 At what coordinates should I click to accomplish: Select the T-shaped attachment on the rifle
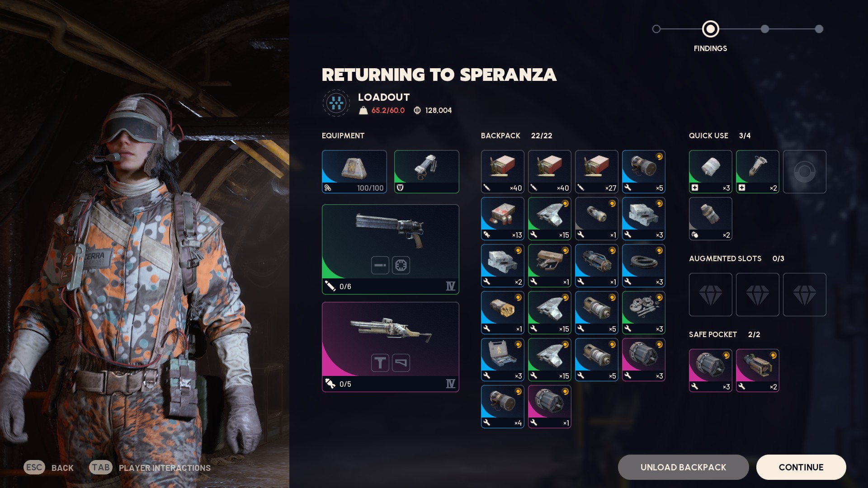pos(380,363)
